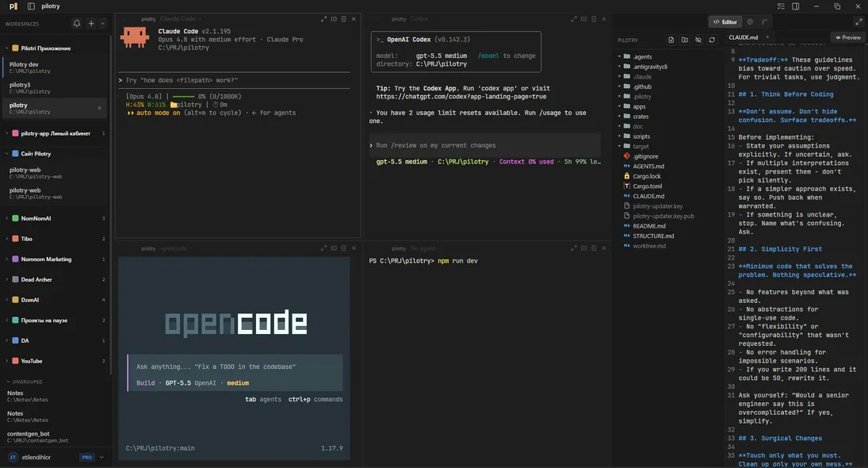Maximize the Claude Code terminal pane
The width and height of the screenshot is (868, 468).
(324, 19)
